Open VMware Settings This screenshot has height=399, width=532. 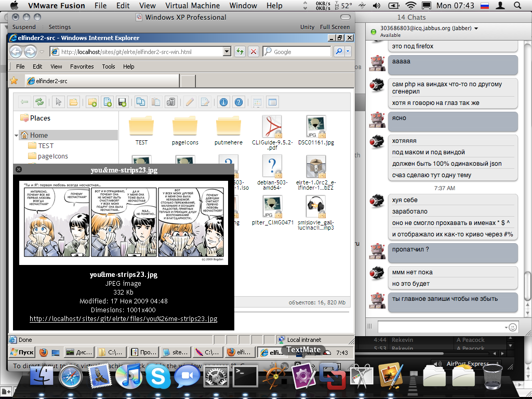pyautogui.click(x=59, y=27)
